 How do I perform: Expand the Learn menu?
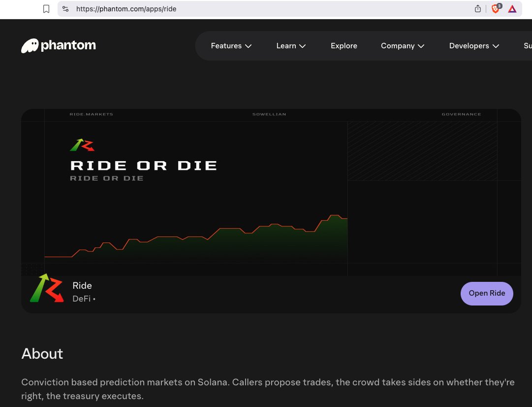(x=291, y=46)
